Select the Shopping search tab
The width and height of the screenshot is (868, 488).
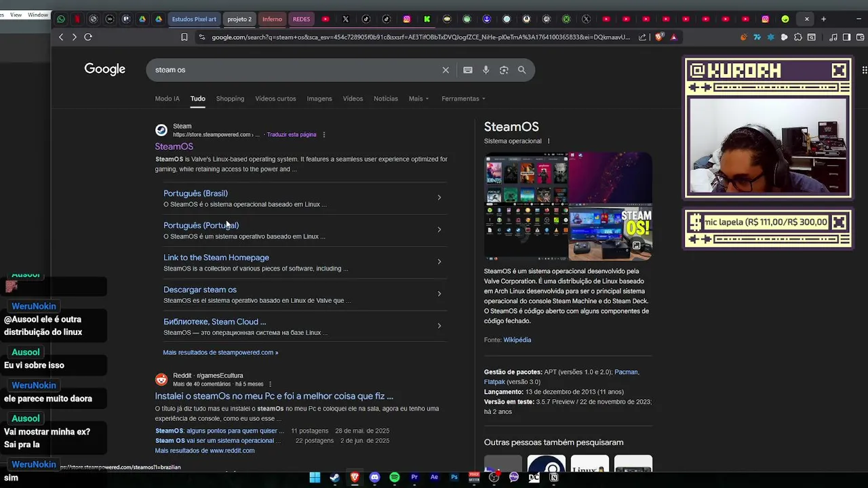[x=230, y=99]
